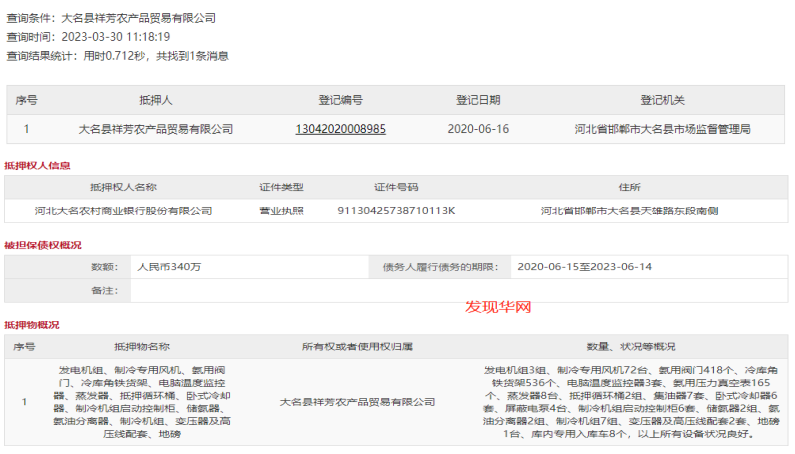Image resolution: width=795 pixels, height=454 pixels.
Task: Click the 抵押权人信息 section heading
Action: click(x=38, y=165)
